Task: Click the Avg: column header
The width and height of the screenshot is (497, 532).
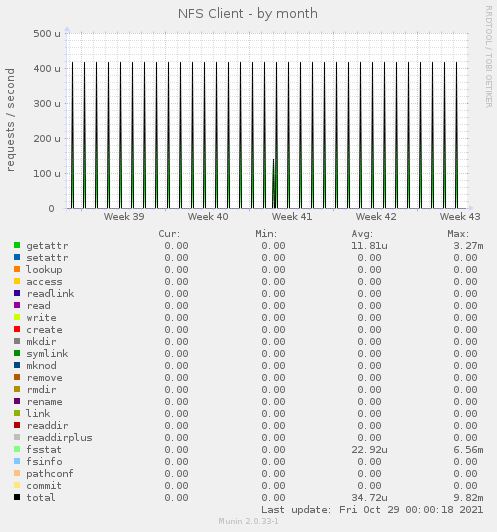Action: (362, 234)
